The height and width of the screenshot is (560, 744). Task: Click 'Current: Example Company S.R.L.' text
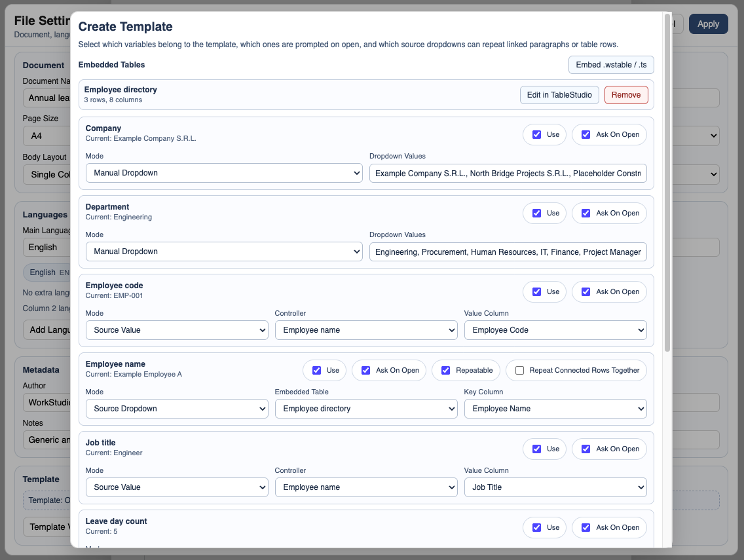140,139
